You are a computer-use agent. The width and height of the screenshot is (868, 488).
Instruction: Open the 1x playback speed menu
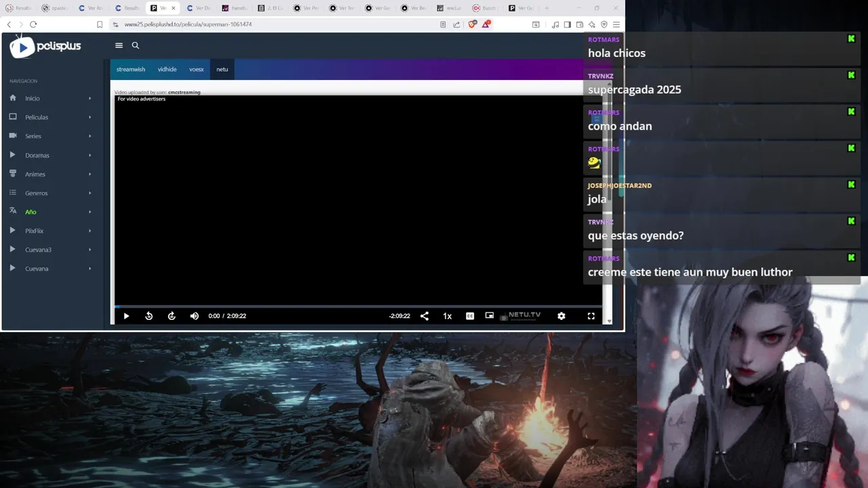click(448, 316)
